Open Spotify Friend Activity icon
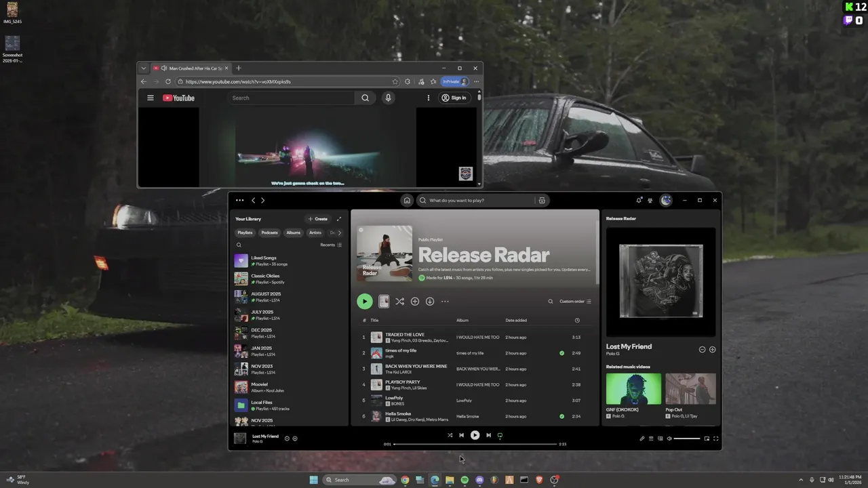Viewport: 868px width, 488px height. pyautogui.click(x=650, y=201)
